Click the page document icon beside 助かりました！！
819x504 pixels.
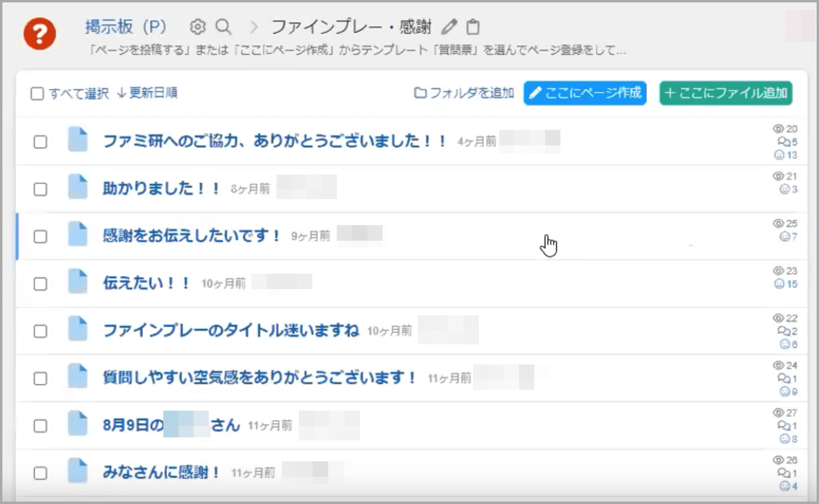click(79, 188)
